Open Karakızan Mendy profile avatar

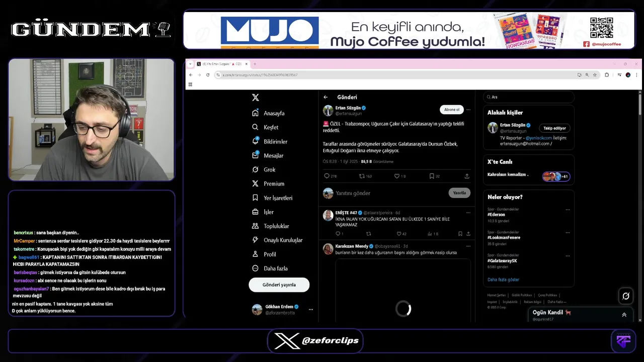(x=328, y=249)
